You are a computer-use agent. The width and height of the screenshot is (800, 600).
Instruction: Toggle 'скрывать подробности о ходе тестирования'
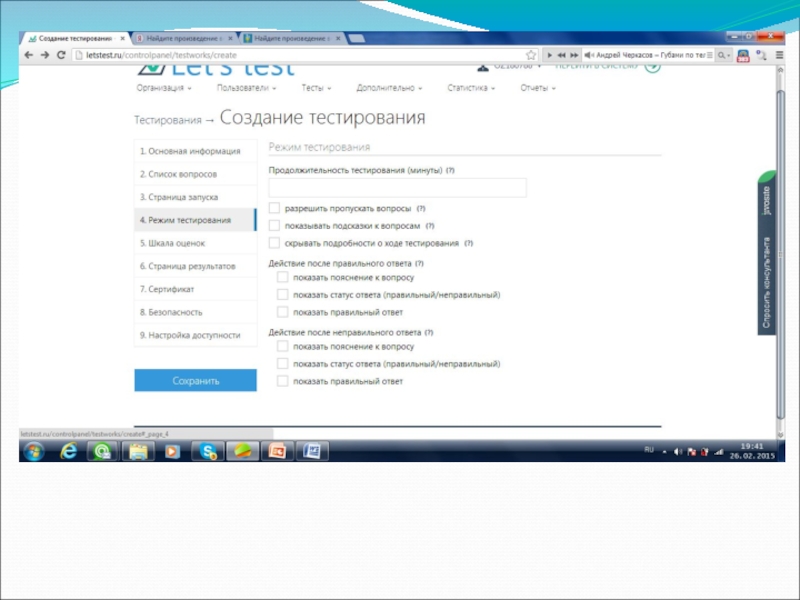pyautogui.click(x=274, y=243)
